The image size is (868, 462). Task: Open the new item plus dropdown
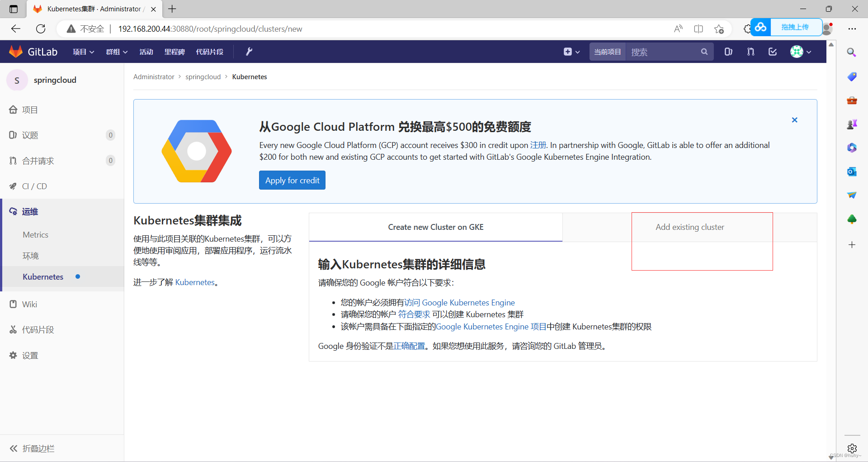tap(571, 52)
